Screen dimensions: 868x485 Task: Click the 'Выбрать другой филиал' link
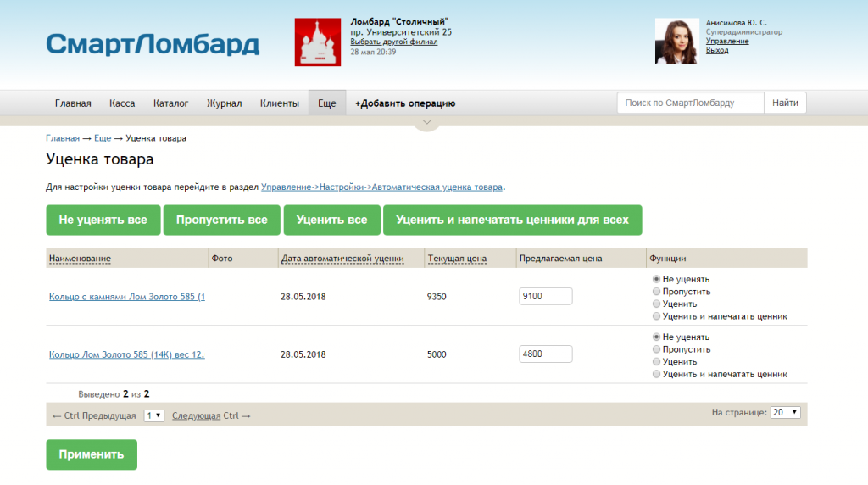pos(393,42)
